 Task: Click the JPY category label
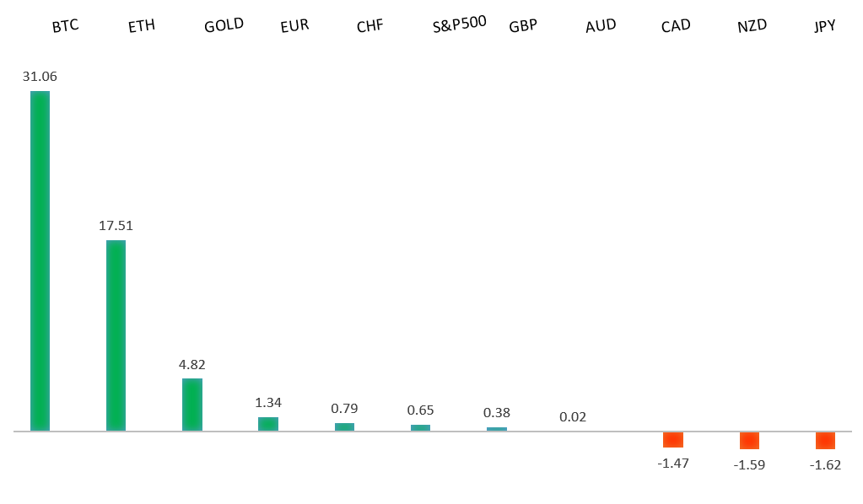824,26
